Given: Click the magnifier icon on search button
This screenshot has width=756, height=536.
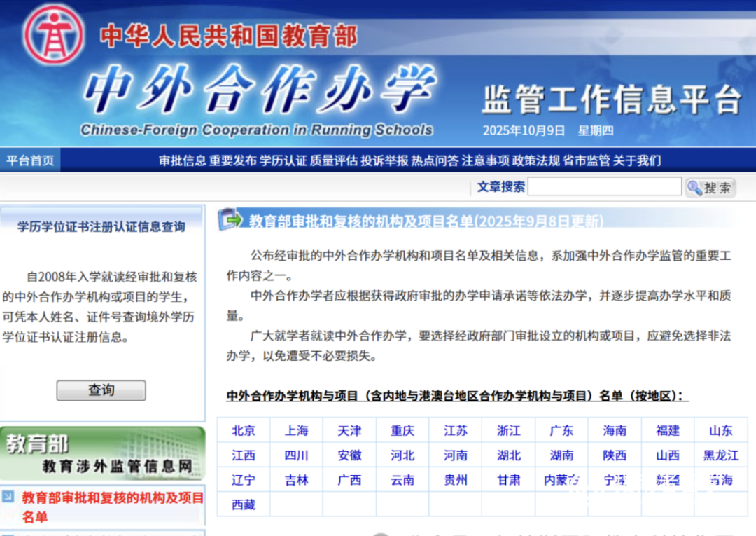Looking at the screenshot, I should click(694, 188).
